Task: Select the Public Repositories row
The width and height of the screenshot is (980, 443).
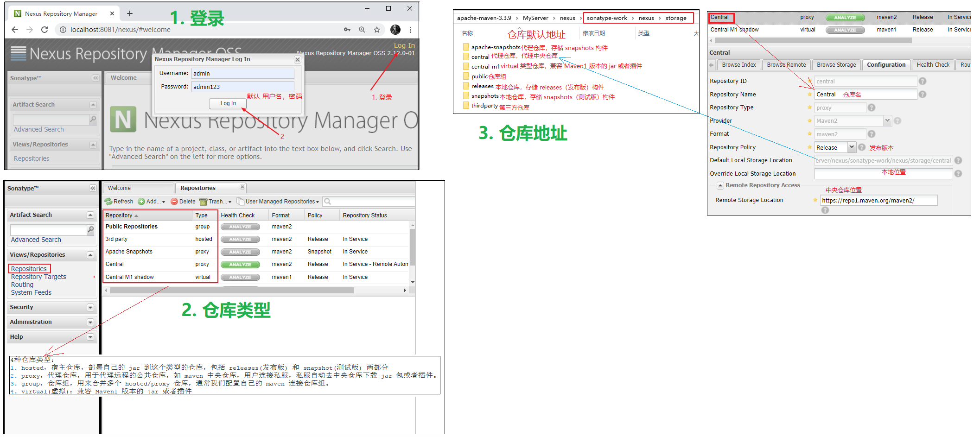Action: pos(255,227)
